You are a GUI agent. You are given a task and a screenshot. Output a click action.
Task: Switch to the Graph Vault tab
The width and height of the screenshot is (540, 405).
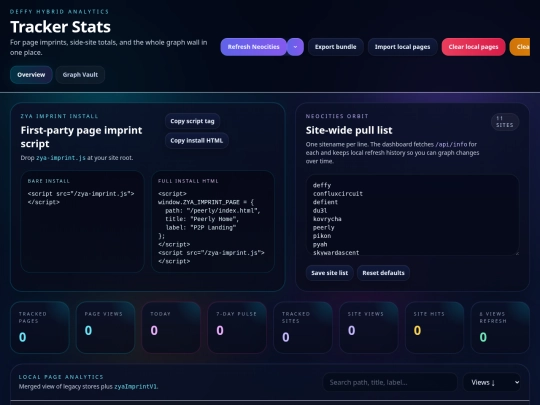point(80,75)
